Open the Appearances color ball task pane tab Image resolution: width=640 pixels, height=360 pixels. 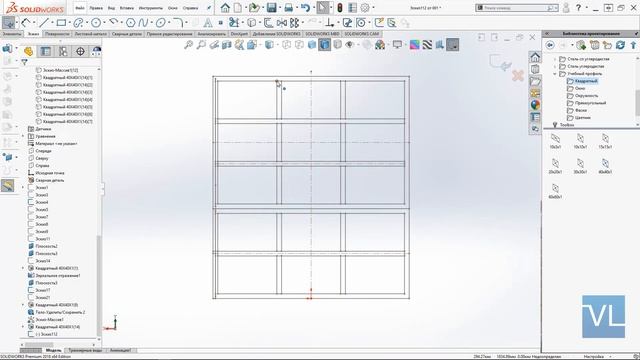point(535,105)
